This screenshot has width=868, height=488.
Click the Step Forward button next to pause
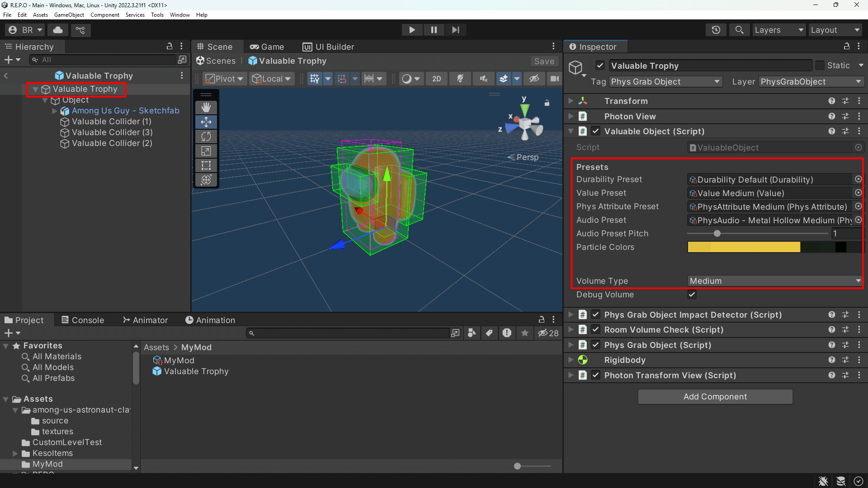point(455,29)
